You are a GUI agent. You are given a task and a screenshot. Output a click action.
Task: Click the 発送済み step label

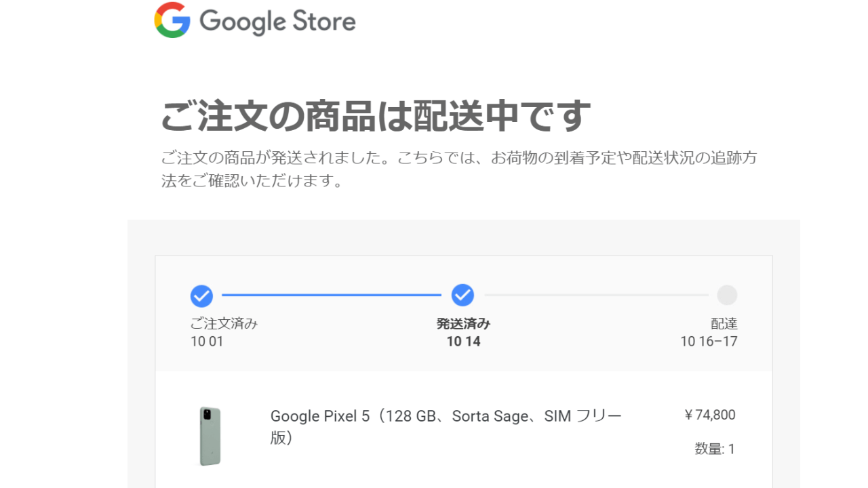(463, 323)
